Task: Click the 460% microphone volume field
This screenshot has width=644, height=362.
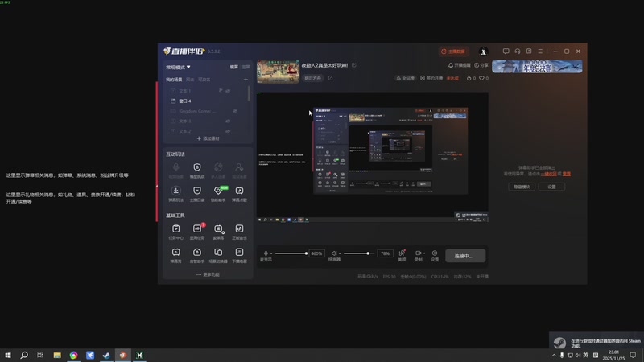Action: click(316, 253)
